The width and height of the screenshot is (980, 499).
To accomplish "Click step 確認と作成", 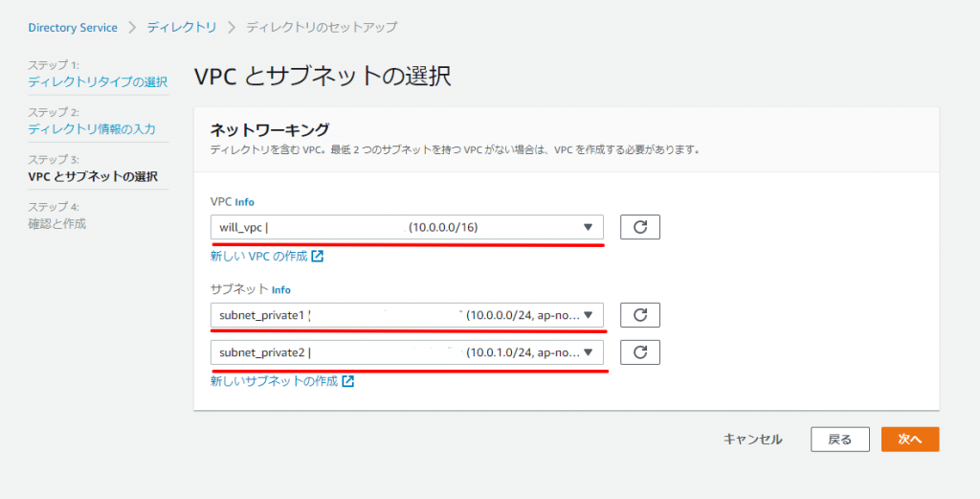I will coord(56,223).
